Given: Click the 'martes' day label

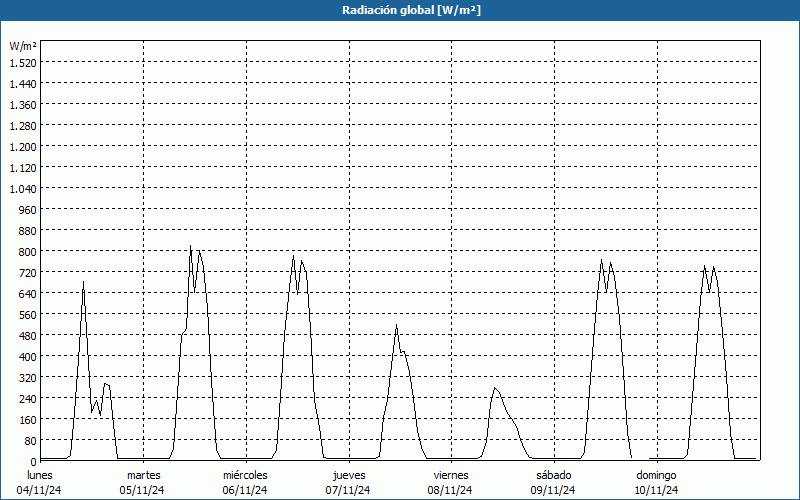Looking at the screenshot, I should coord(144,475).
